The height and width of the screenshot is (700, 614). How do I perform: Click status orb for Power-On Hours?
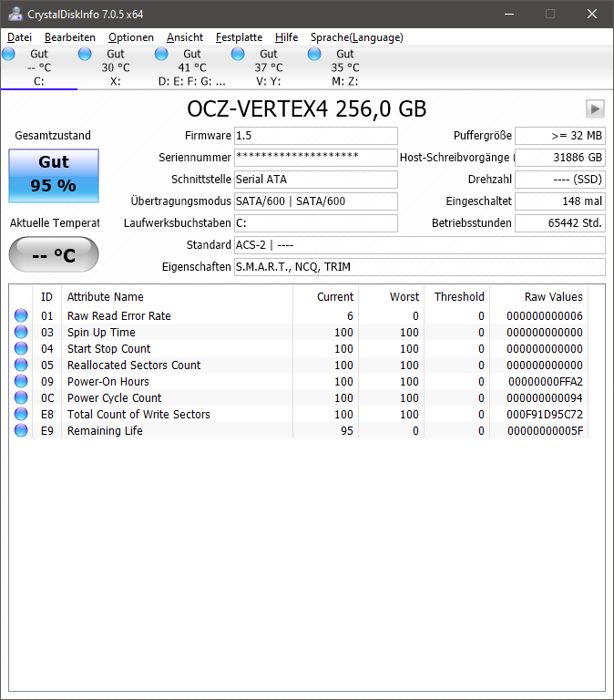(21, 381)
